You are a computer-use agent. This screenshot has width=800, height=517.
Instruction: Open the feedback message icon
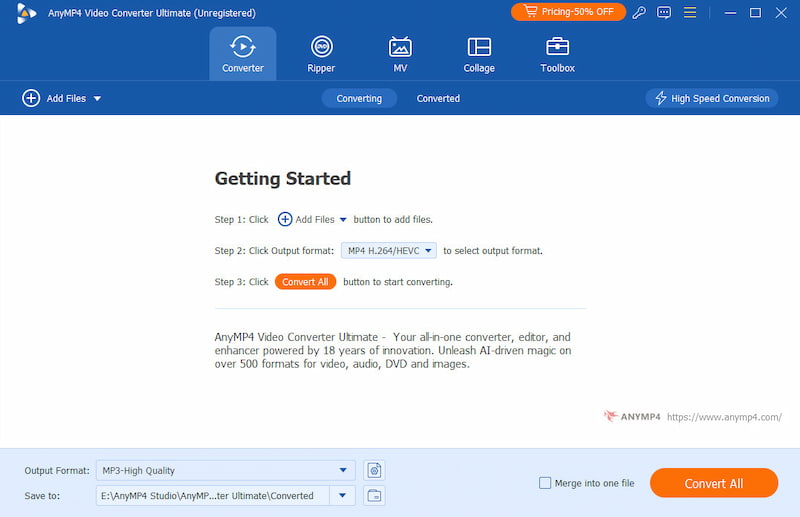pos(664,13)
